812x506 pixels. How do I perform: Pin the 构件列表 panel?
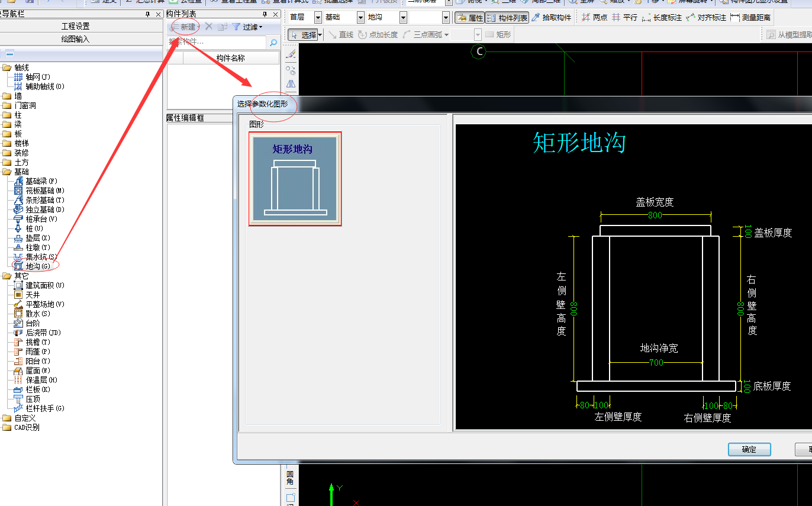click(265, 14)
